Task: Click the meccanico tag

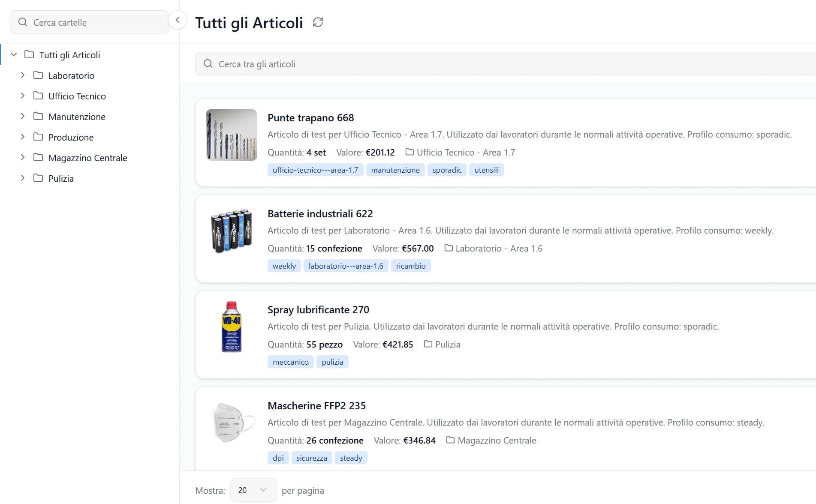Action: (x=290, y=362)
